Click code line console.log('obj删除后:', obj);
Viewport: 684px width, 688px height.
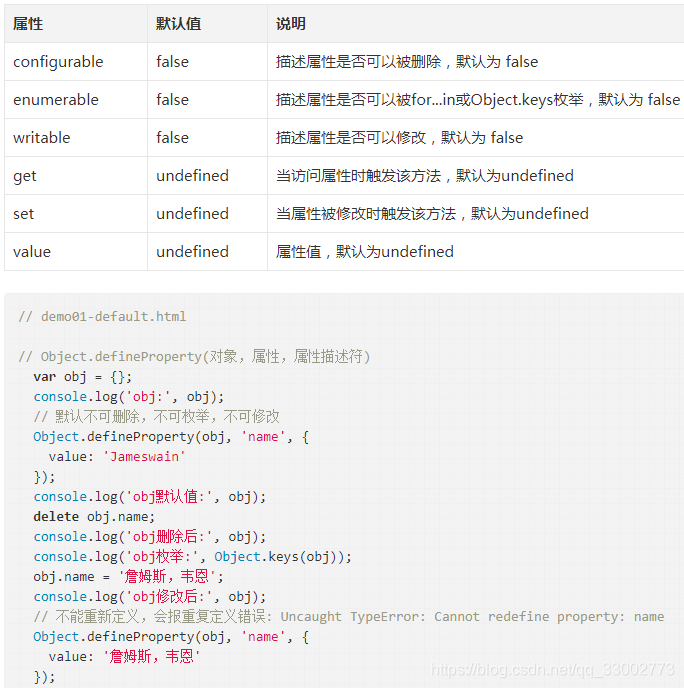(x=150, y=537)
